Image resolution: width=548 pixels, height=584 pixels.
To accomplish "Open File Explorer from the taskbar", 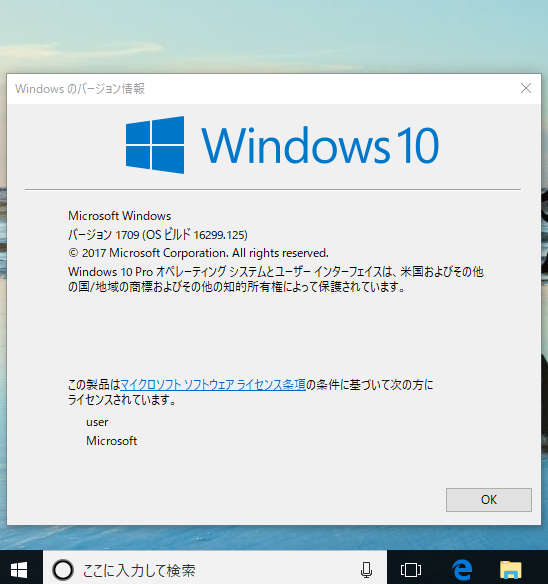I will click(510, 570).
